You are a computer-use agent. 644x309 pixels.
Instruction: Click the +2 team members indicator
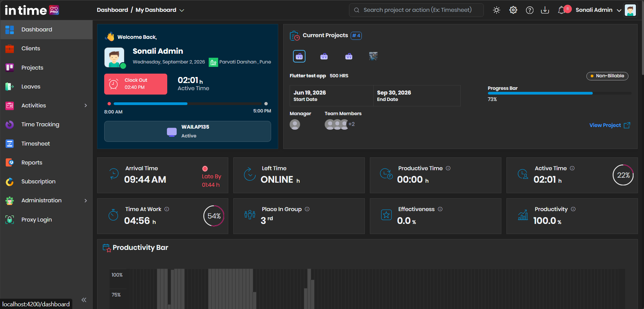point(351,124)
